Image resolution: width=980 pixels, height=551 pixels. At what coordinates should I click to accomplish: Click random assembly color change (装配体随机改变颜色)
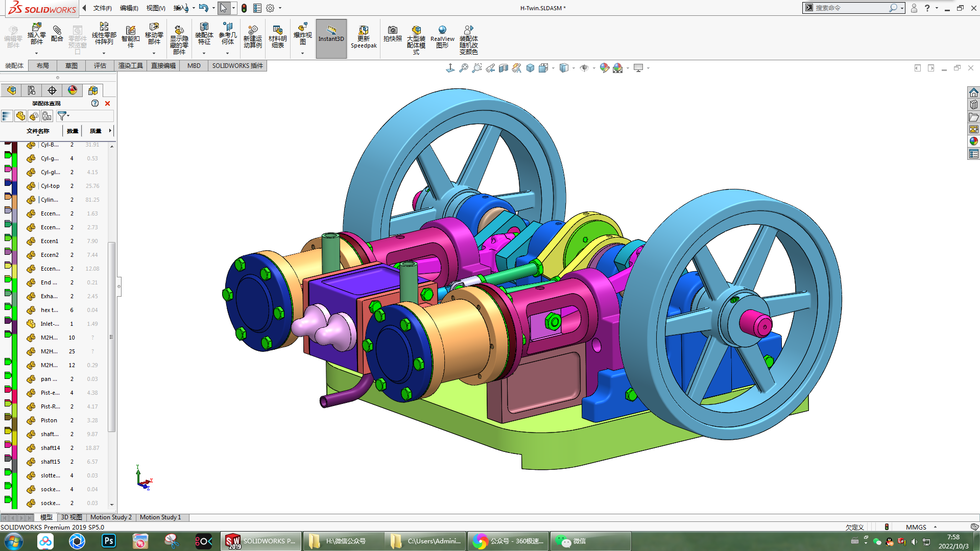pos(468,40)
